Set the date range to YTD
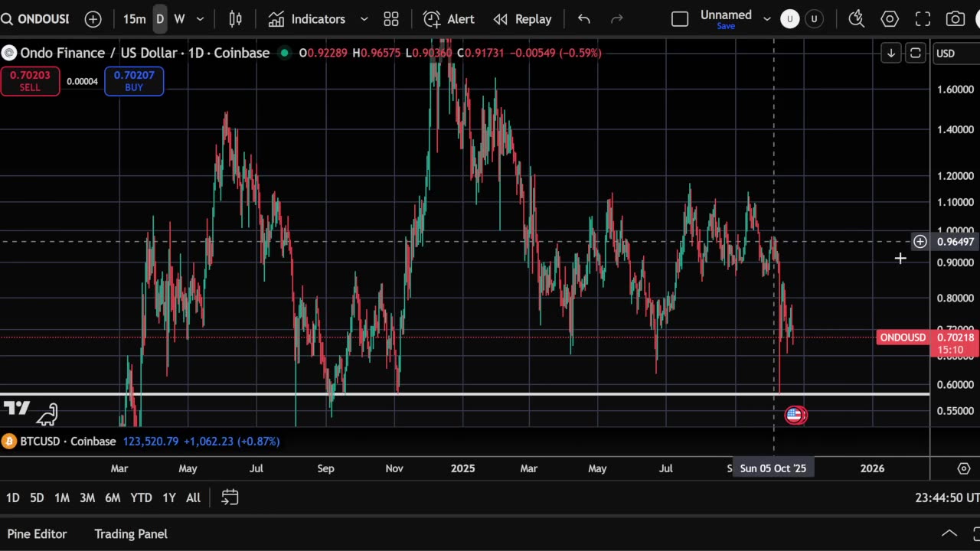The image size is (980, 551). coord(141,497)
